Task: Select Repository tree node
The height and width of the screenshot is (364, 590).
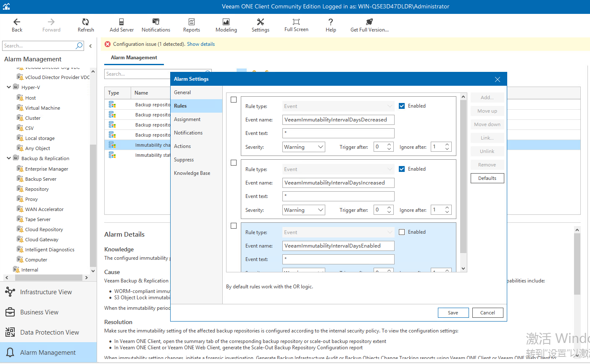Action: pos(37,189)
